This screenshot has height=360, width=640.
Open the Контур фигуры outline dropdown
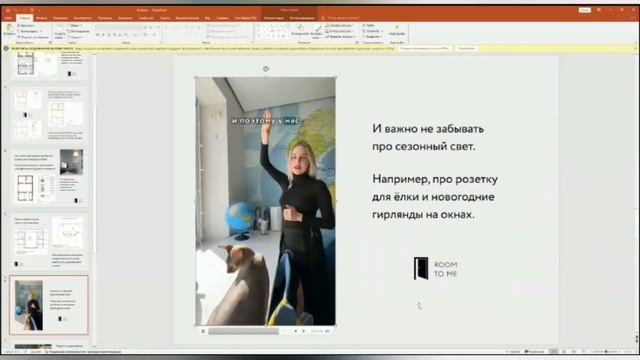340,31
